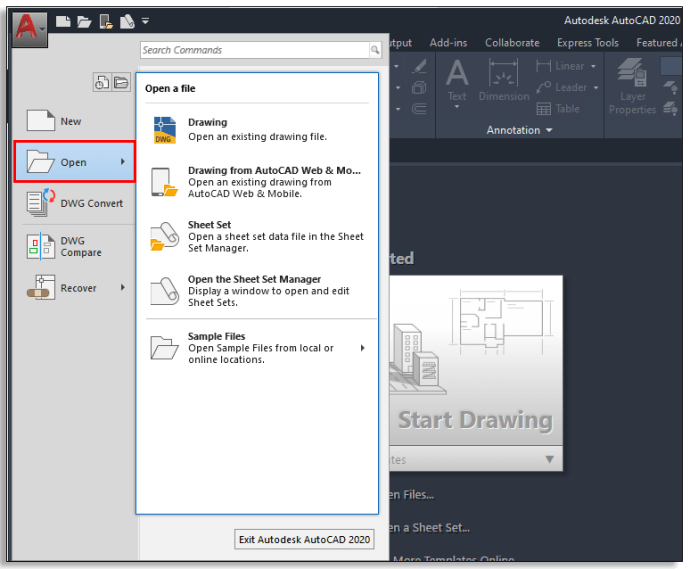Click the Dimension tool icon

[x=504, y=80]
